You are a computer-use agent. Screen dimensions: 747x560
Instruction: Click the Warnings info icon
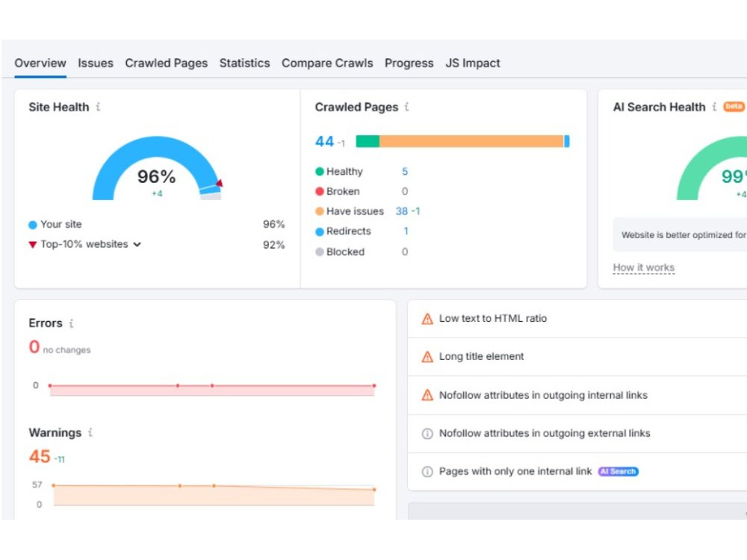90,432
